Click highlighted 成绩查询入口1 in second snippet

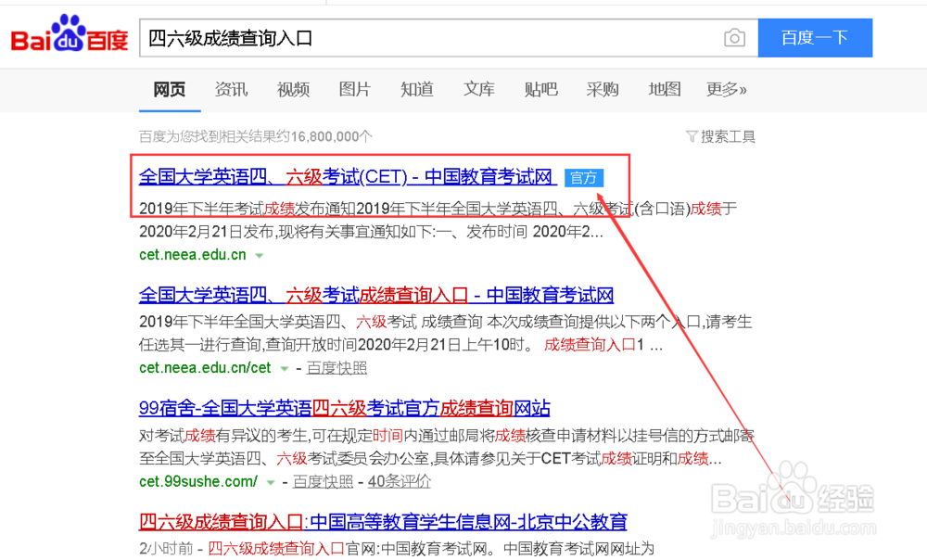(x=593, y=345)
